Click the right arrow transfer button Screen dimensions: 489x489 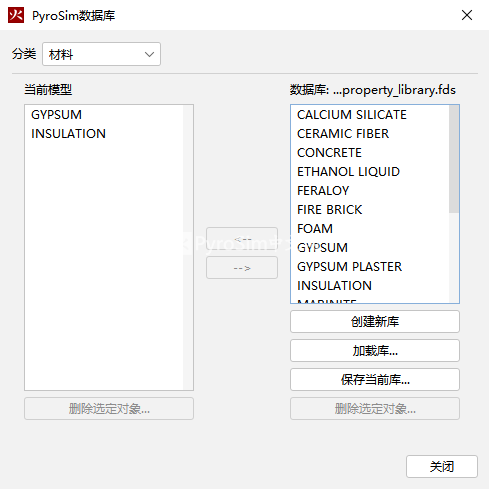[x=242, y=268]
